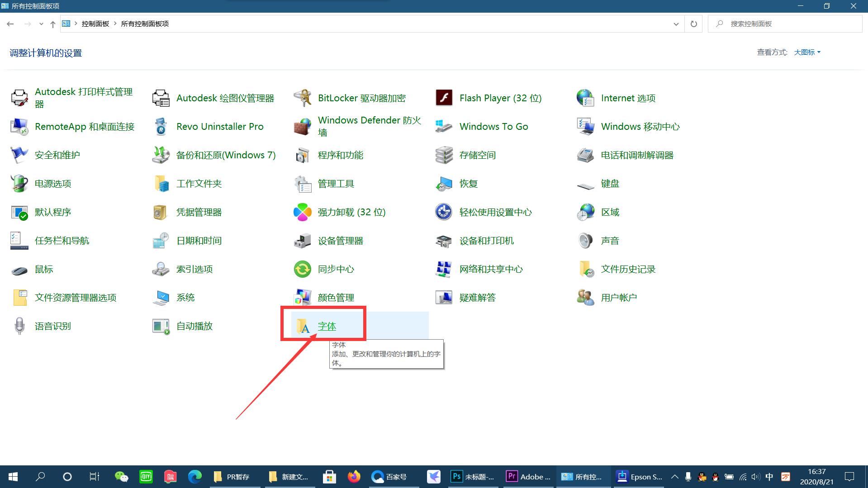Viewport: 868px width, 488px height.
Task: Switch to Photoshop in the taskbar
Action: click(x=472, y=477)
